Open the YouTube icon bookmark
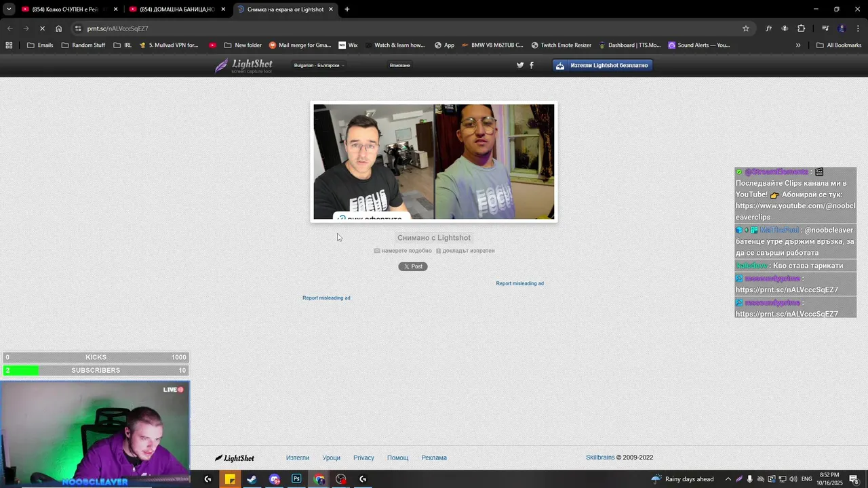Viewport: 868px width, 488px height. tap(213, 45)
